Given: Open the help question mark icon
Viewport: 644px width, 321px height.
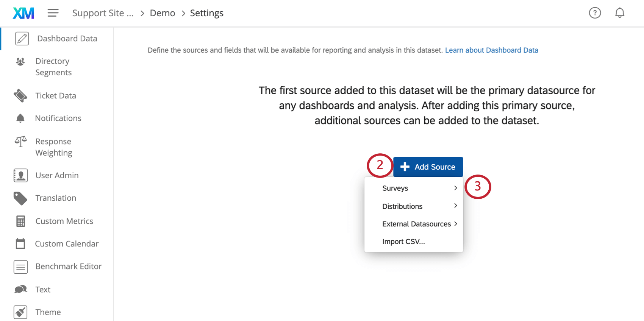Looking at the screenshot, I should tap(595, 13).
